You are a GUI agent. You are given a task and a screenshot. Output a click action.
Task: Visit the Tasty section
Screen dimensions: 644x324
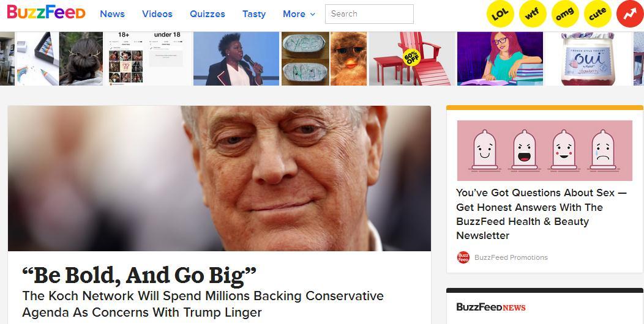(x=254, y=14)
